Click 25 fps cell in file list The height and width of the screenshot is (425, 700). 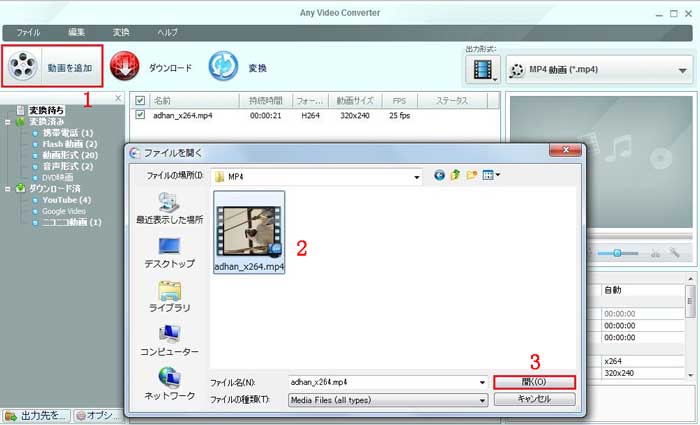(399, 116)
